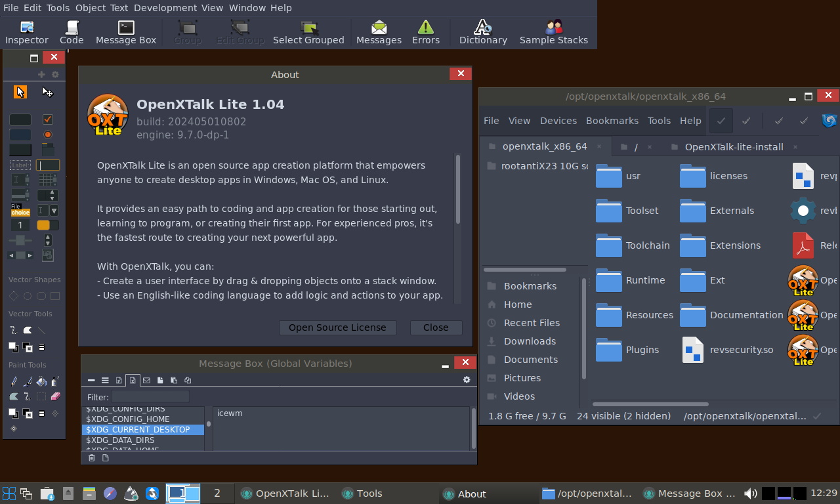The image size is (840, 504).
Task: Select the paint bucket tool
Action: click(41, 381)
